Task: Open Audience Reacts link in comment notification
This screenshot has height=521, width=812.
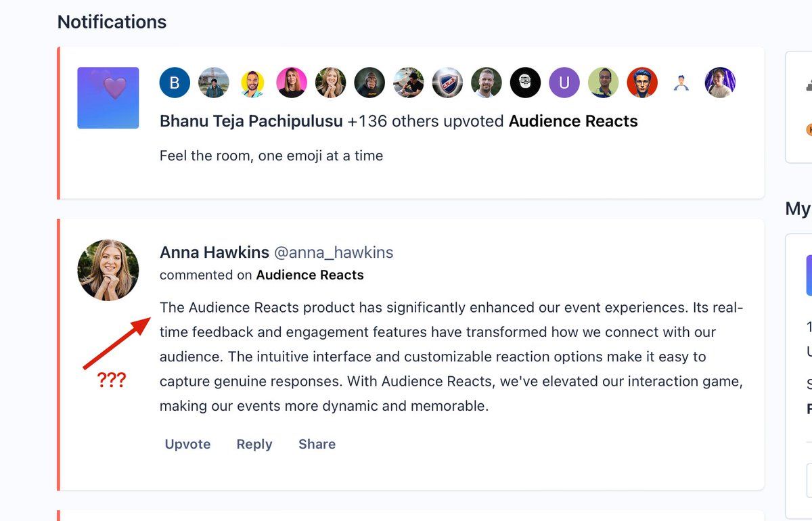Action: (310, 275)
